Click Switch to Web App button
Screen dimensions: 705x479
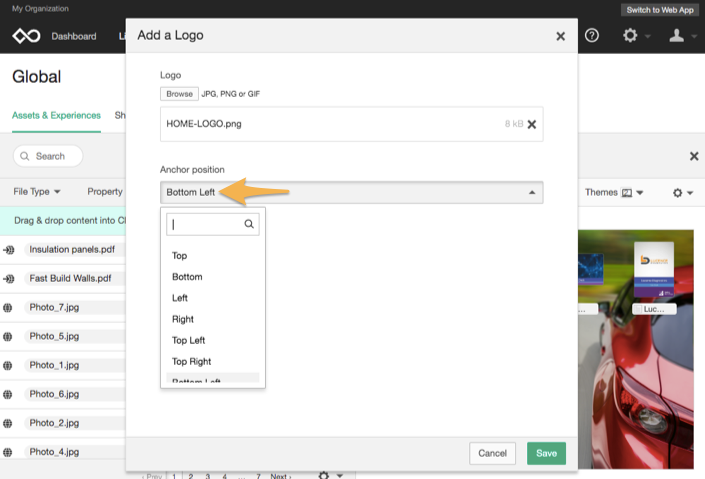pyautogui.click(x=660, y=10)
